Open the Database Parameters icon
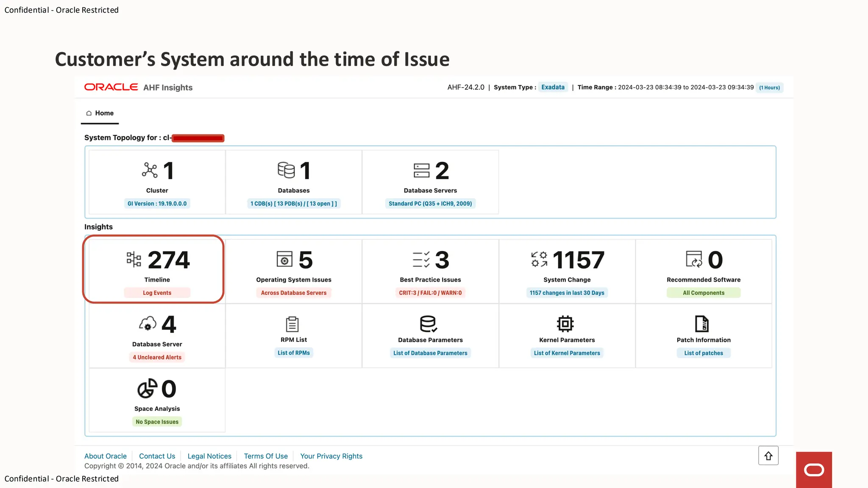Image resolution: width=868 pixels, height=488 pixels. [x=428, y=324]
